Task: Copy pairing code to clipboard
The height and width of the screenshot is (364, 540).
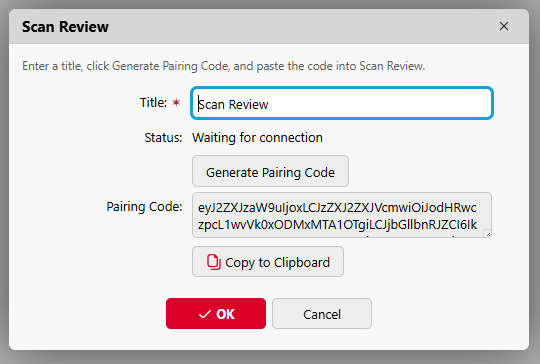Action: (268, 261)
